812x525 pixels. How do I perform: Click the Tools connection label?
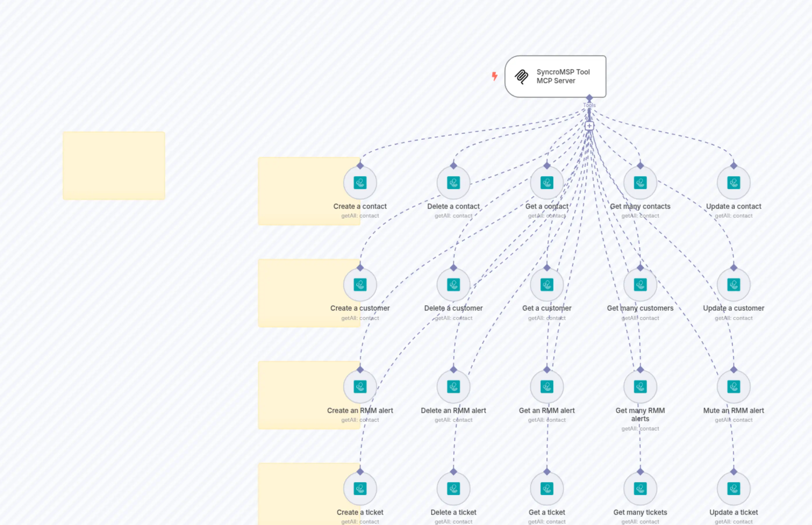pyautogui.click(x=589, y=105)
